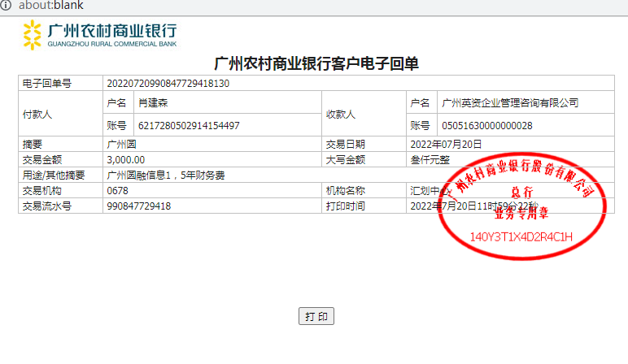The width and height of the screenshot is (628, 364).
Task: Click payee account 05051630000000028
Action: pos(487,126)
